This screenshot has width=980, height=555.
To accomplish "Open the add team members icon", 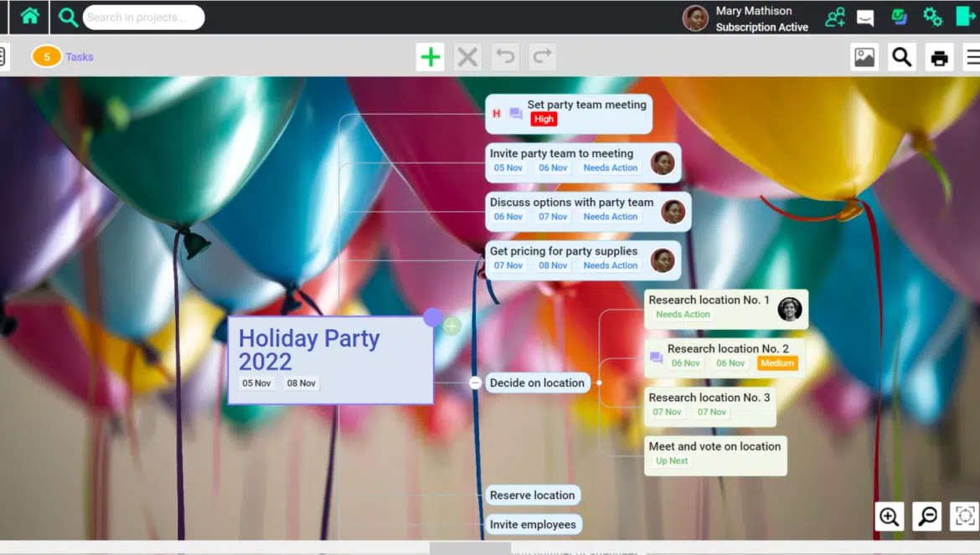I will (x=834, y=17).
